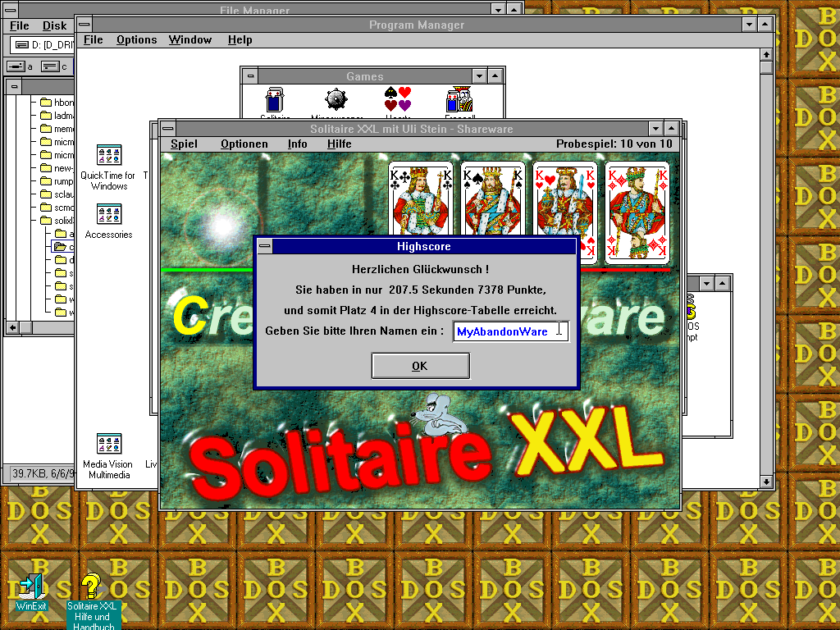Open the Hilfe menu in Solitaire XXL
The image size is (840, 630).
pyautogui.click(x=339, y=144)
